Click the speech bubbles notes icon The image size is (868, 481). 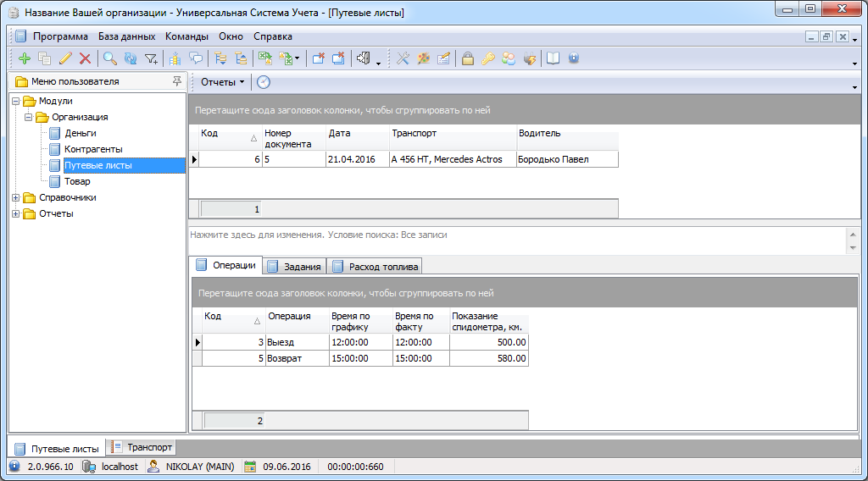(x=196, y=58)
